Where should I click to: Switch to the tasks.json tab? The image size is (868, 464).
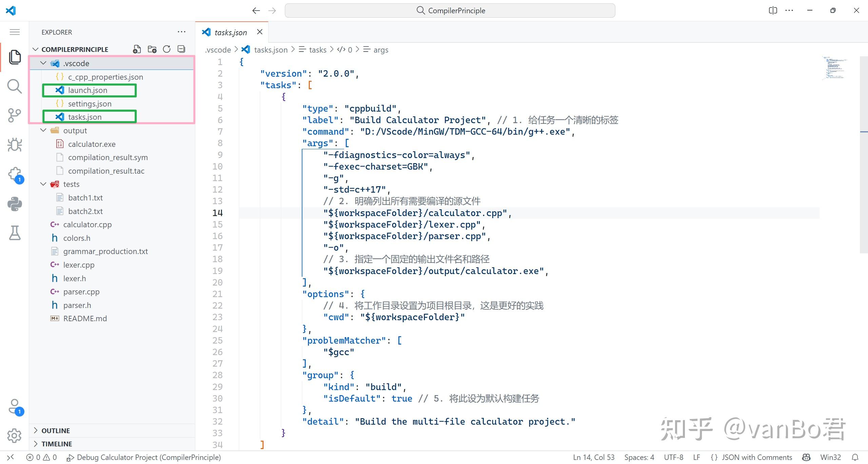click(x=231, y=32)
